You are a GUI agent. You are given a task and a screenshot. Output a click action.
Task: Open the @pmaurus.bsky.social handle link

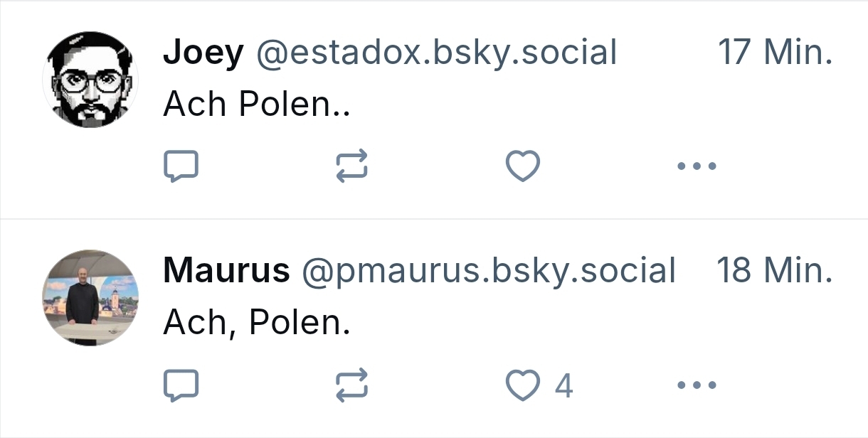pyautogui.click(x=489, y=271)
